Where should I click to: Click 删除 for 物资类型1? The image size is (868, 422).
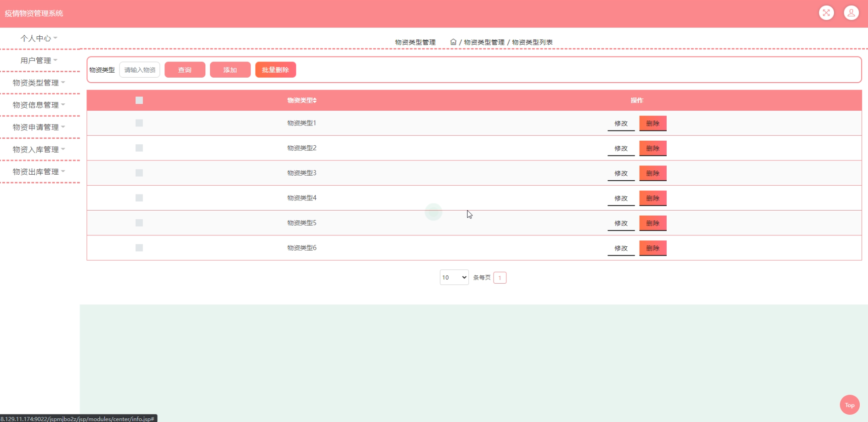653,123
